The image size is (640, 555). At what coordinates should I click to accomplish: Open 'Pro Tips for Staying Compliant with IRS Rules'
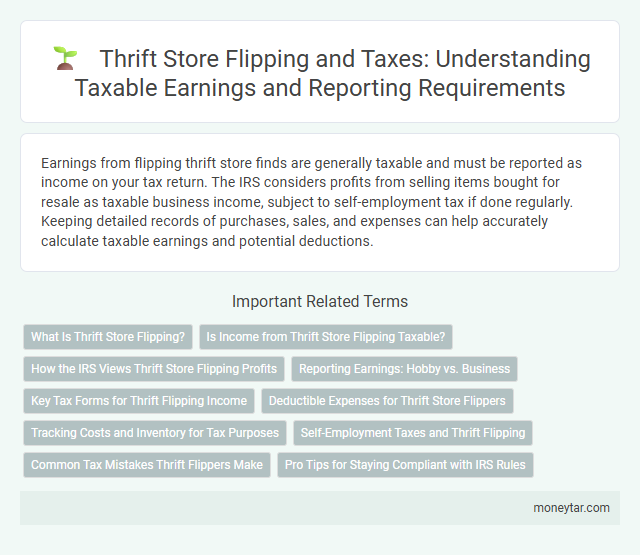click(405, 465)
